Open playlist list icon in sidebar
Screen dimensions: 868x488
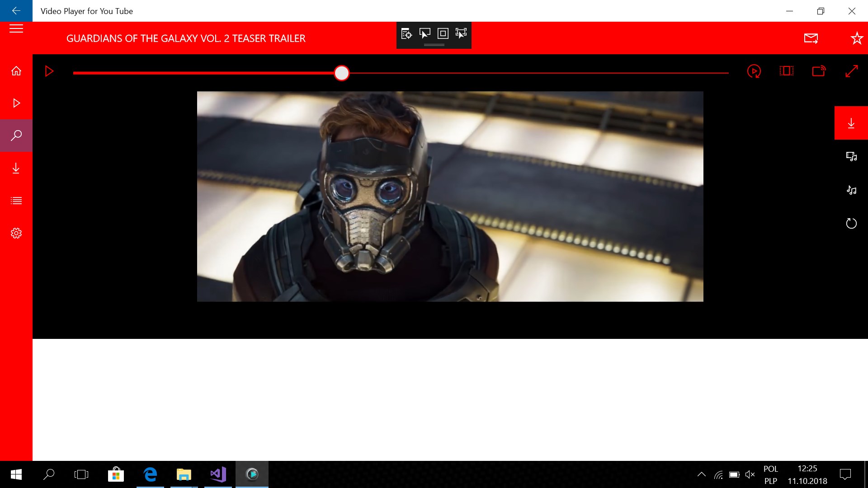(16, 201)
